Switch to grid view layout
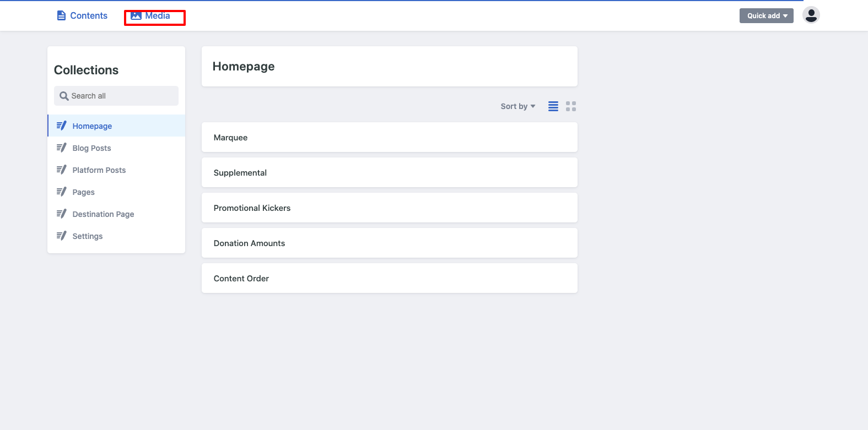 (571, 106)
